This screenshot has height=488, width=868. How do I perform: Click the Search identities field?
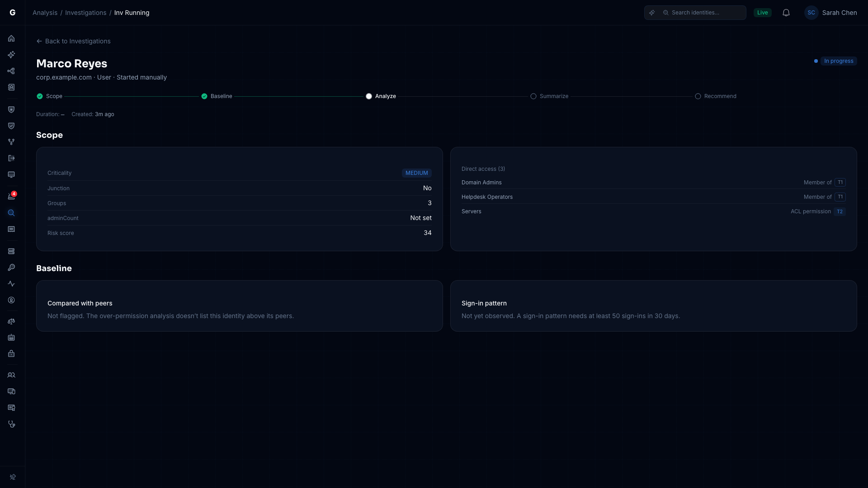(x=695, y=13)
